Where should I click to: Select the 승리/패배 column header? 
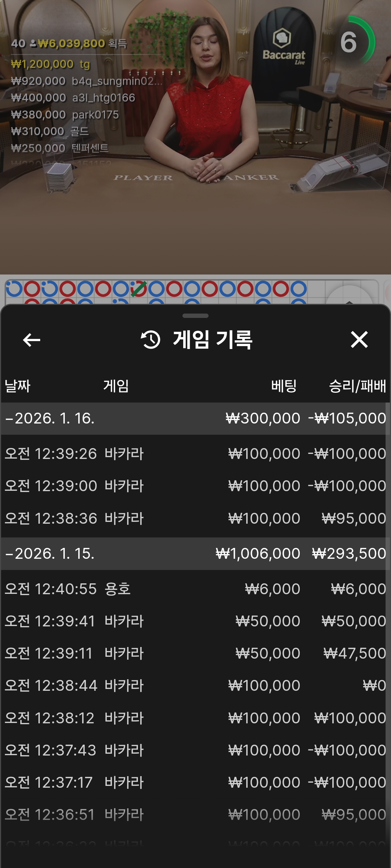tap(357, 386)
